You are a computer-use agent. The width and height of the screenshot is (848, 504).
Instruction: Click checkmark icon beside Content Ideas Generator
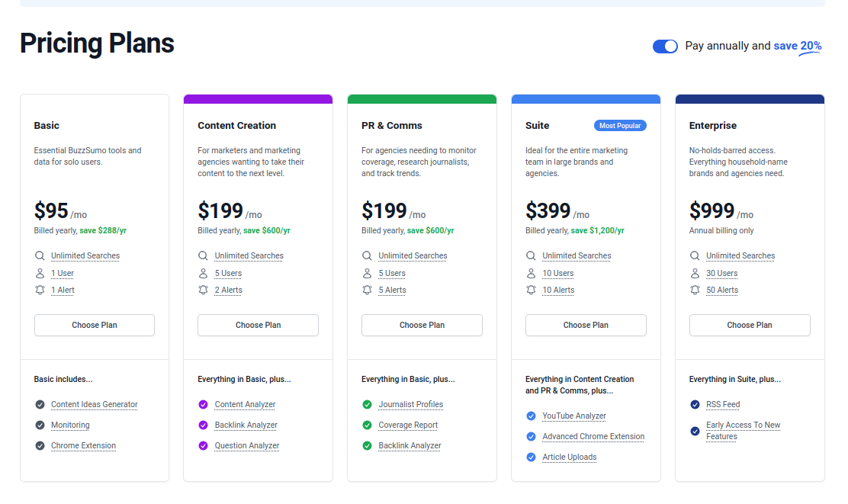(40, 405)
